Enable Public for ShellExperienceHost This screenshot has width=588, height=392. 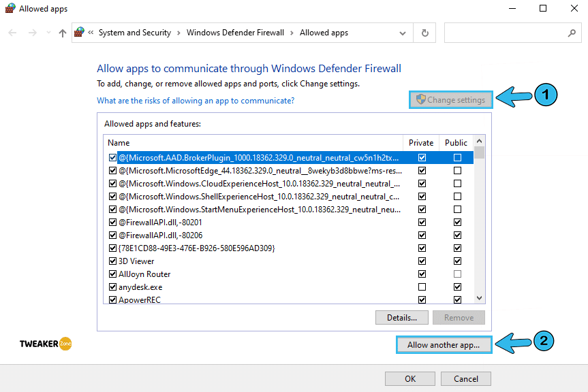point(457,197)
